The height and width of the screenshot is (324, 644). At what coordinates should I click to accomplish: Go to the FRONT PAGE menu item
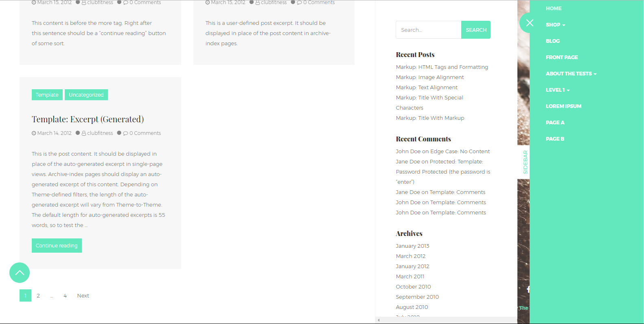[561, 57]
